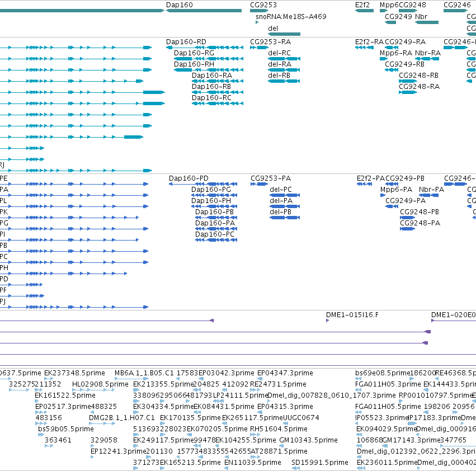Click the del-PA protein label
Image resolution: width=476 pixels, height=471 pixels.
[281, 201]
